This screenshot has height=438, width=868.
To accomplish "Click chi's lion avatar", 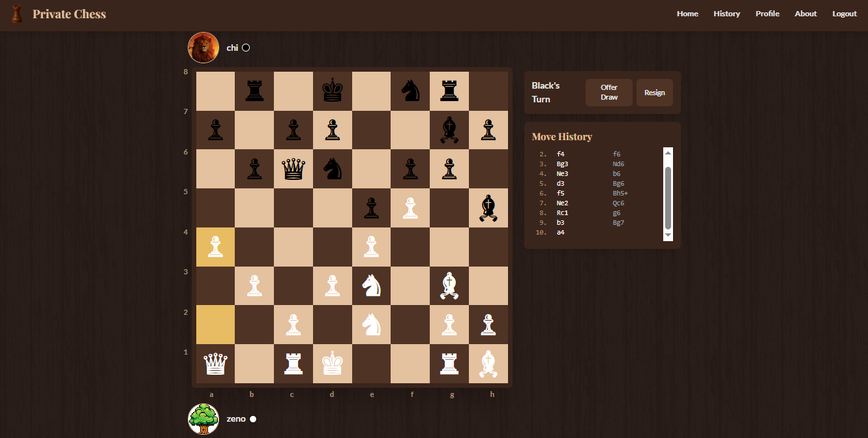I will click(x=203, y=48).
